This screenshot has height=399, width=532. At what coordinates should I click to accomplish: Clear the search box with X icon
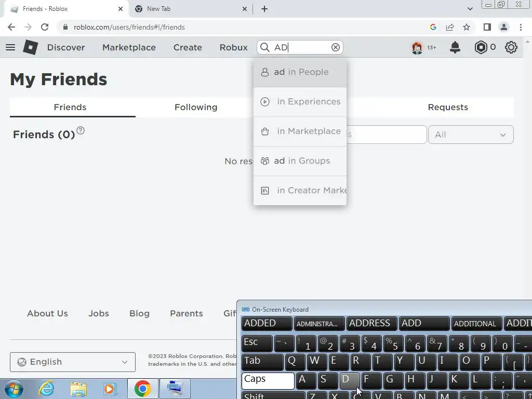pos(335,47)
